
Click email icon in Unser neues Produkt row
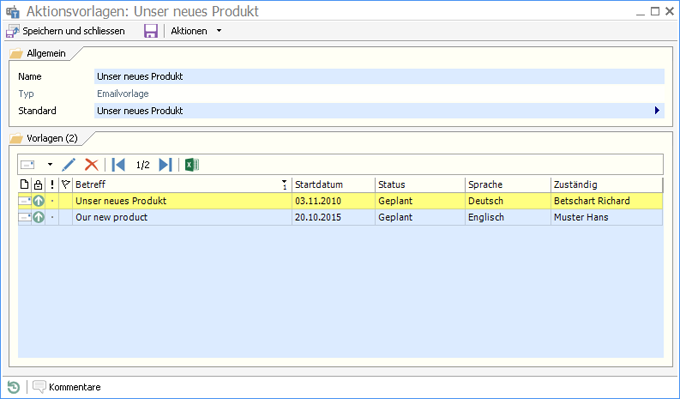point(25,201)
